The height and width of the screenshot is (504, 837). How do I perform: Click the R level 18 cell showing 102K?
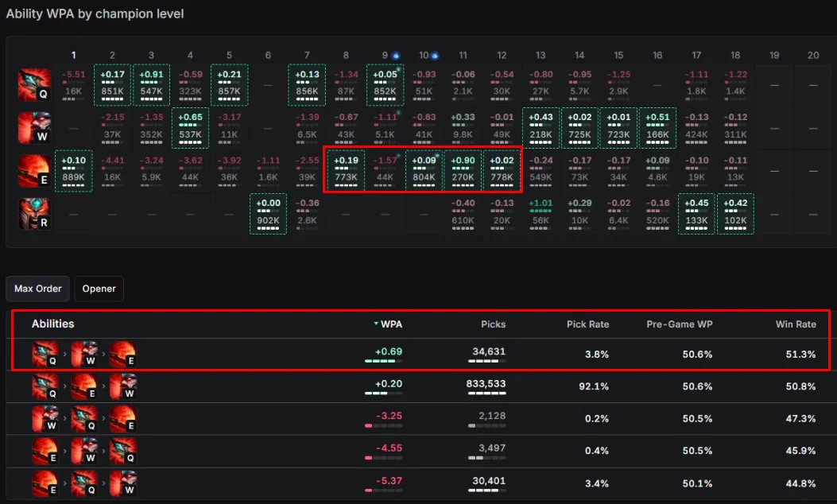pyautogui.click(x=735, y=214)
